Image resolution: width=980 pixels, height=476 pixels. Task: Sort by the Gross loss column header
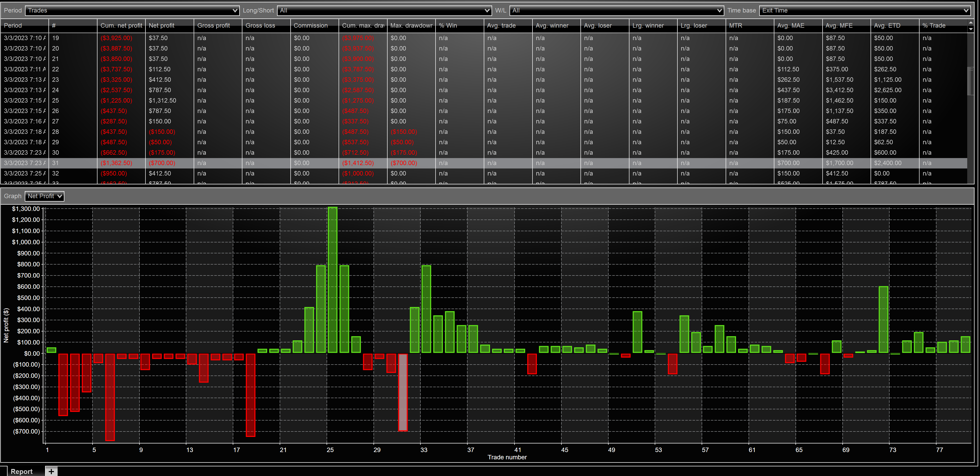point(266,26)
